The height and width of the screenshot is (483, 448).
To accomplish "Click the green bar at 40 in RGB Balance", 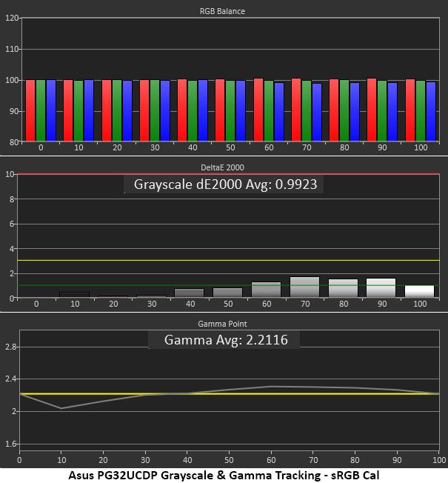I will (x=193, y=111).
